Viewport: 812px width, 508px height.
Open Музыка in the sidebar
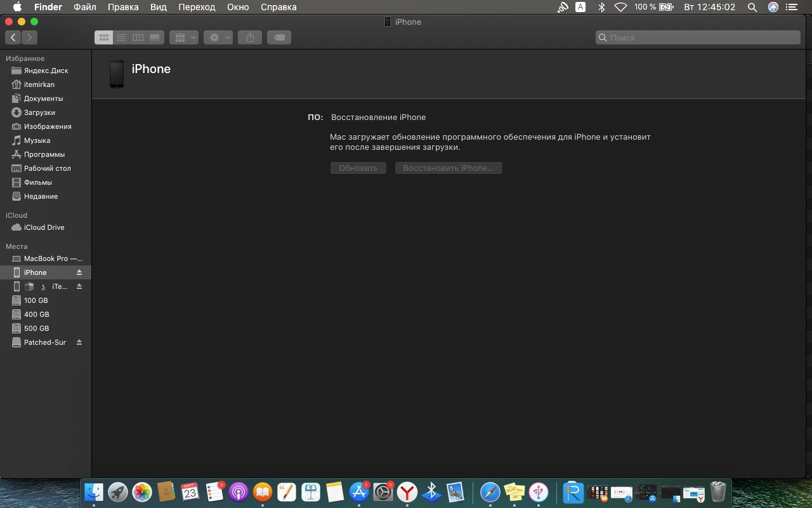point(46,140)
